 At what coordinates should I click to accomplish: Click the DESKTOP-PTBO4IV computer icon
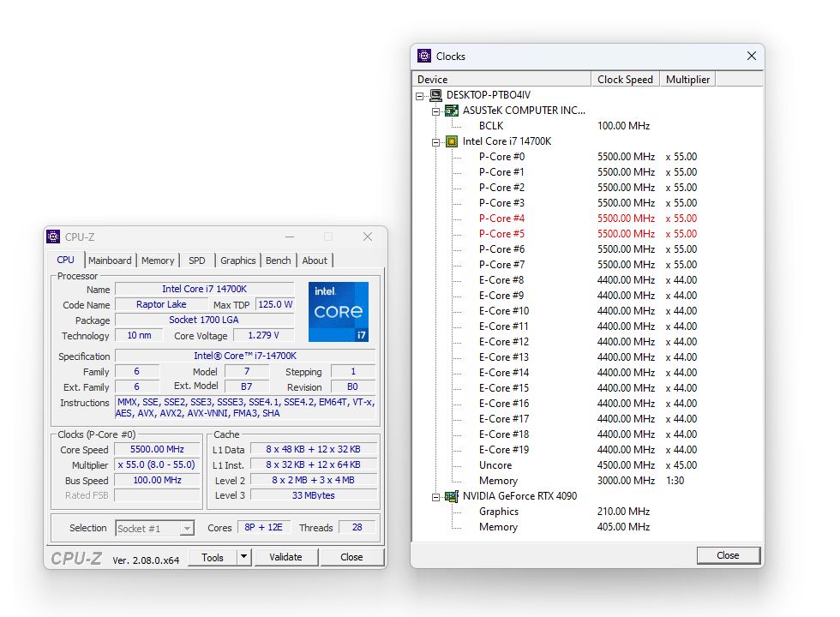[436, 95]
